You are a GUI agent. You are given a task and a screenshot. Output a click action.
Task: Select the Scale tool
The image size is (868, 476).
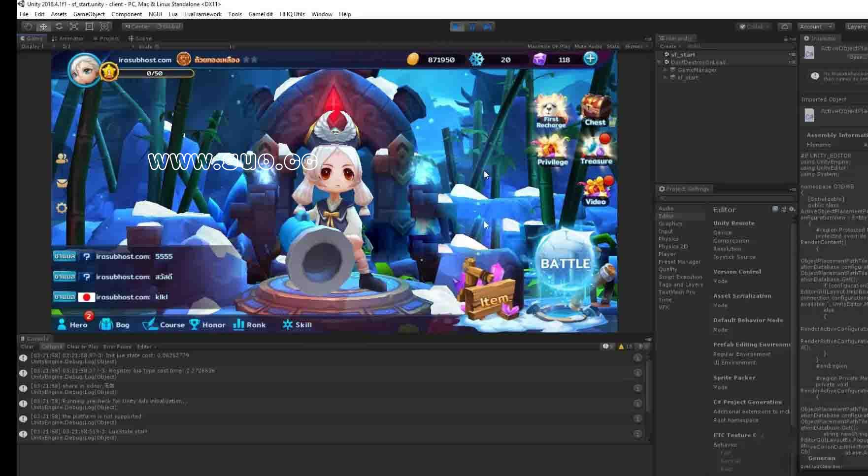tap(74, 27)
